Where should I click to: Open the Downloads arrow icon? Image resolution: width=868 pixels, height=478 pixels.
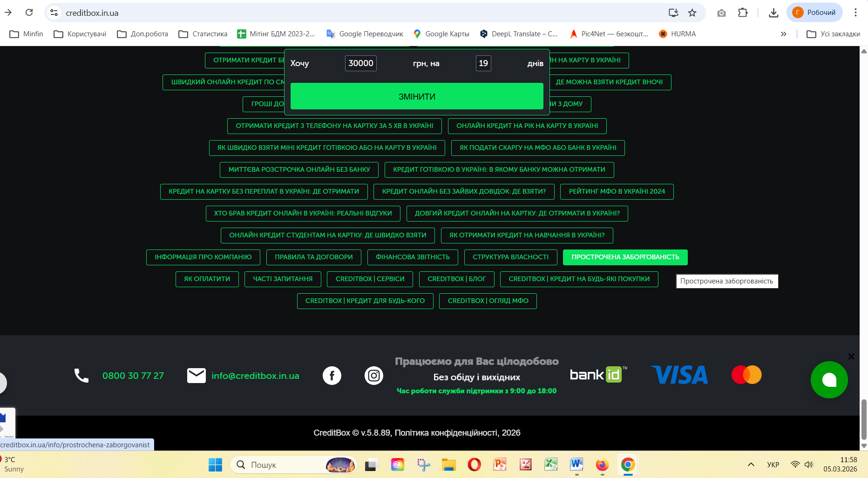tap(773, 13)
